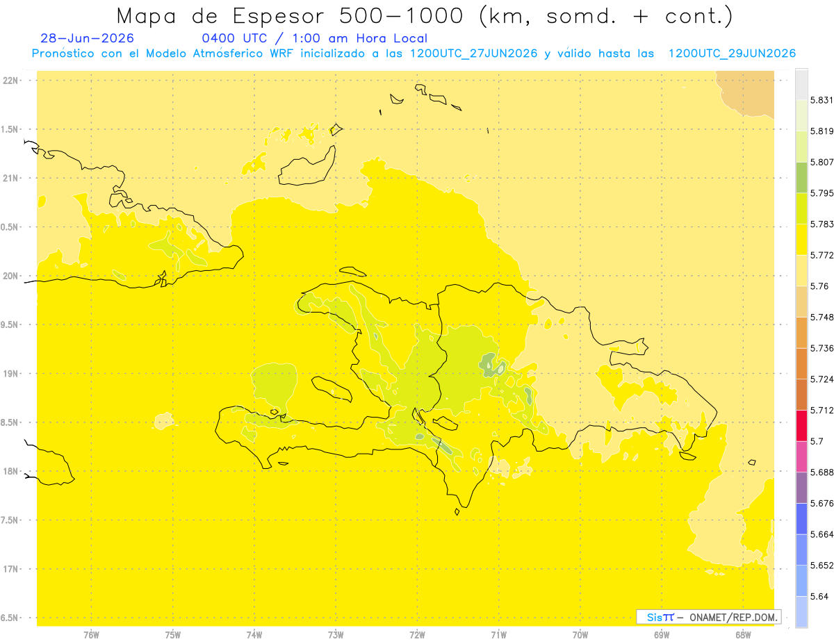Click the legend value 5.712
The image size is (834, 644).
[x=822, y=410]
